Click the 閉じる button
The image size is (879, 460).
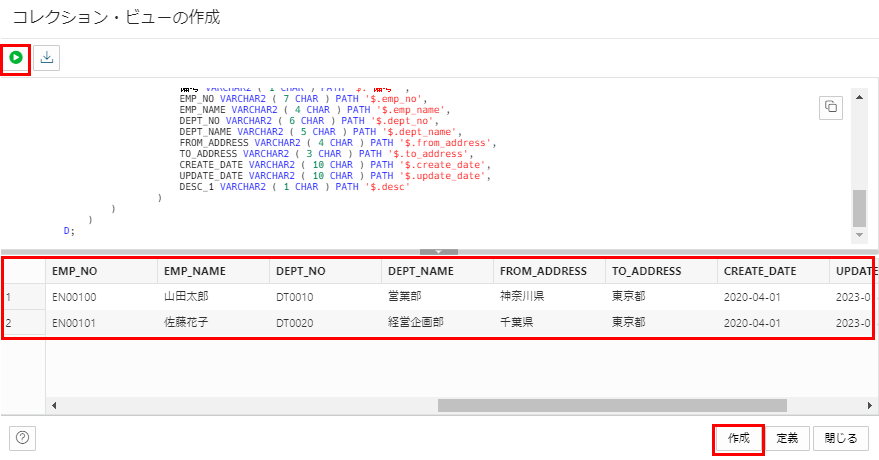point(841,438)
